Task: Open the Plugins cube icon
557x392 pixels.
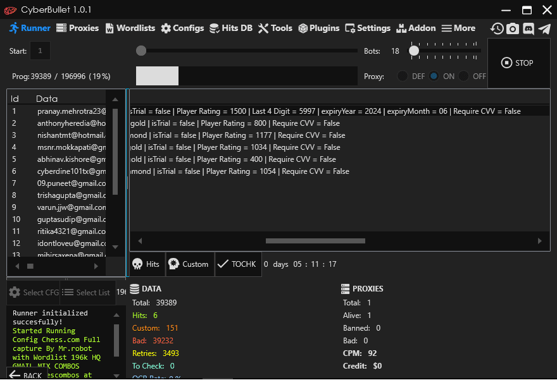Action: [303, 28]
